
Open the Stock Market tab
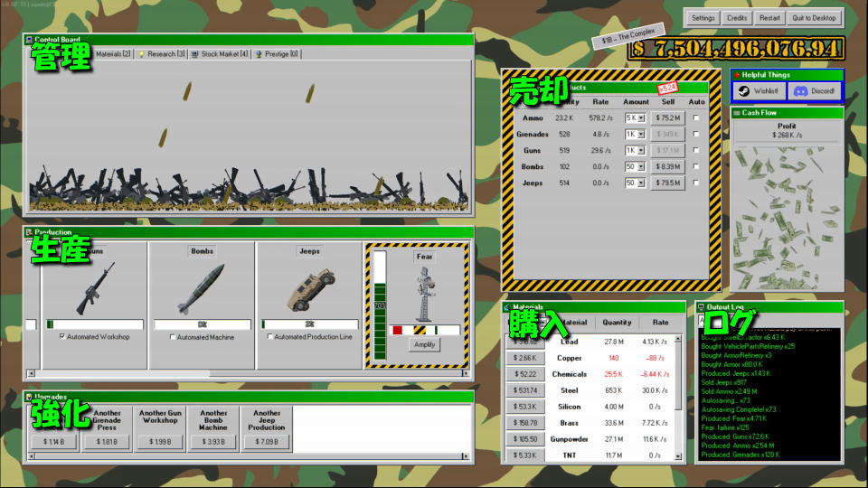pyautogui.click(x=220, y=54)
